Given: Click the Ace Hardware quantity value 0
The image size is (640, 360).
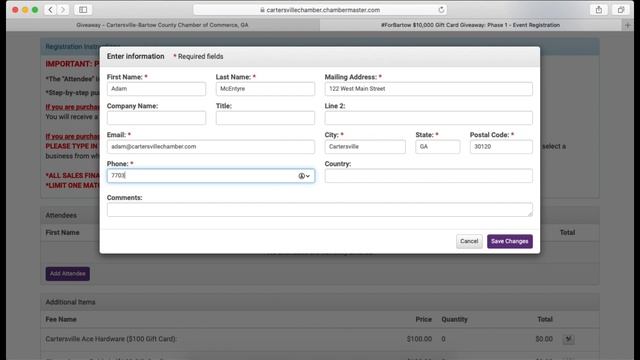Looking at the screenshot, I should click(x=443, y=339).
